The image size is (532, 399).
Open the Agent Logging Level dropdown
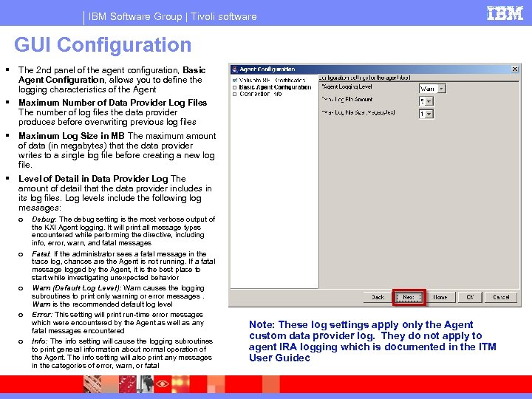tap(441, 89)
